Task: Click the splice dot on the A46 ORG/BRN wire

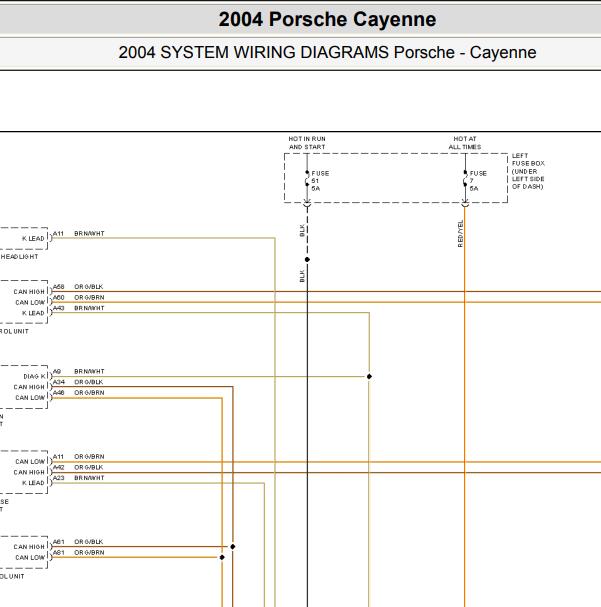Action: [222, 557]
